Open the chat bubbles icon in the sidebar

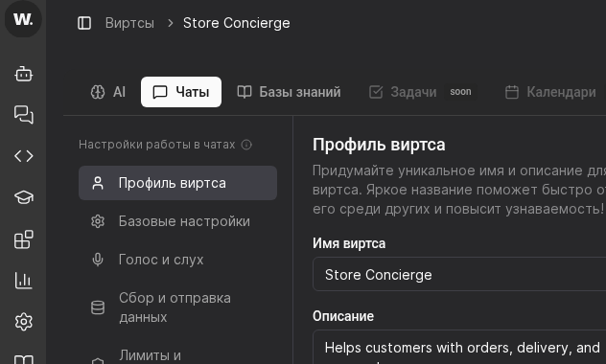point(24,115)
